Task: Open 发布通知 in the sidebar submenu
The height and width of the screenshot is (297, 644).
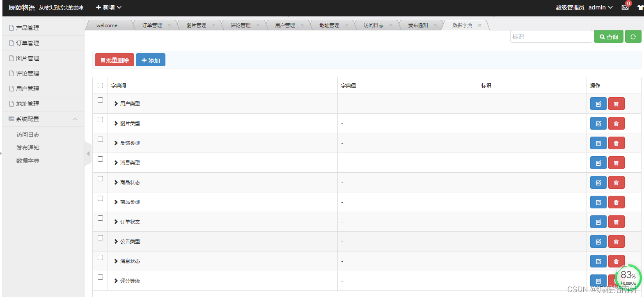Action: click(x=28, y=148)
